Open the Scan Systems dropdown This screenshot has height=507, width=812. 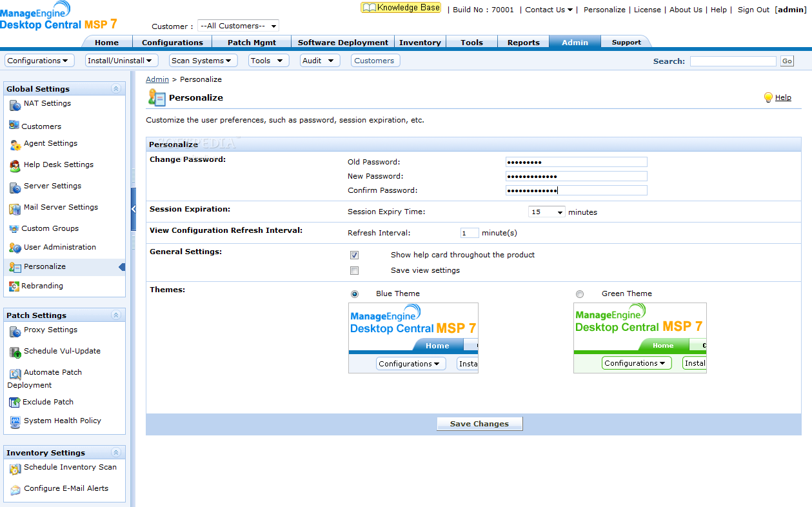click(203, 61)
